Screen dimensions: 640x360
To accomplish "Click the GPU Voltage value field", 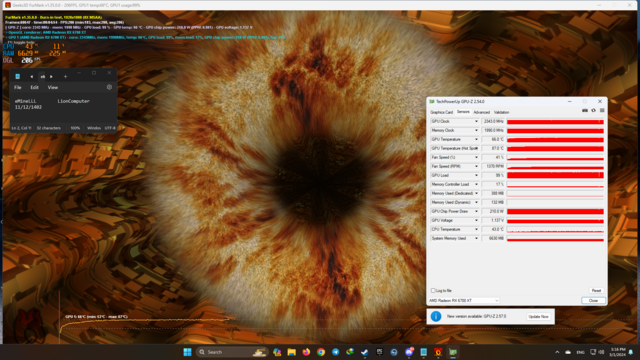I will point(493,220).
